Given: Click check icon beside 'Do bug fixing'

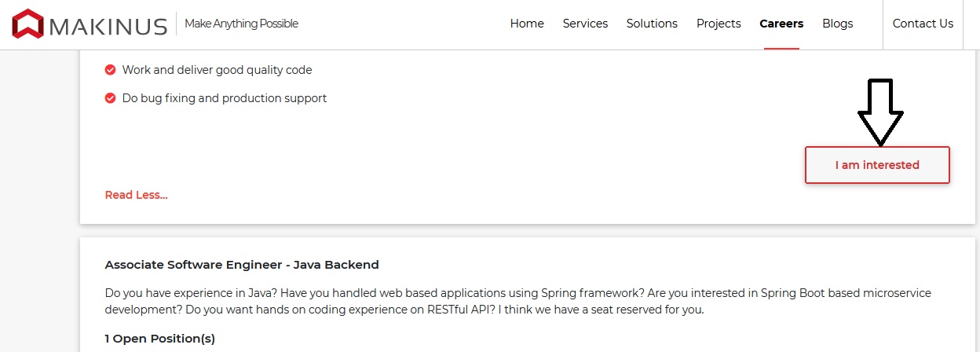Looking at the screenshot, I should [x=111, y=98].
